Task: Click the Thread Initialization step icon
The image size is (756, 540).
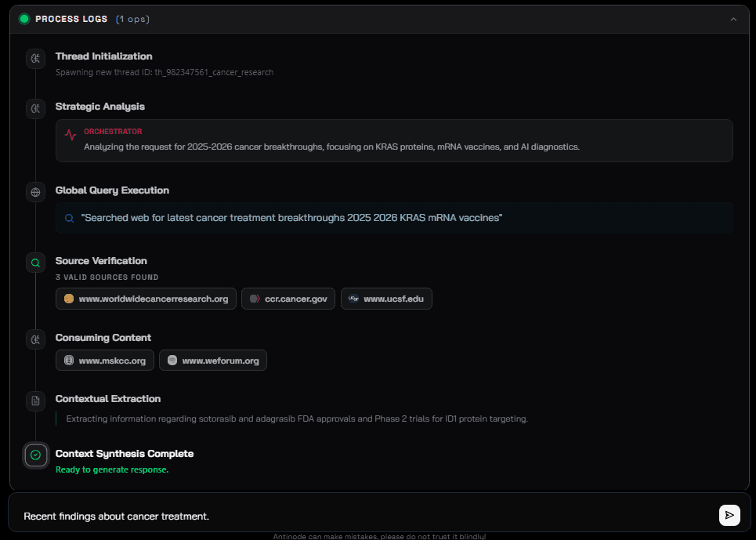Action: (35, 59)
